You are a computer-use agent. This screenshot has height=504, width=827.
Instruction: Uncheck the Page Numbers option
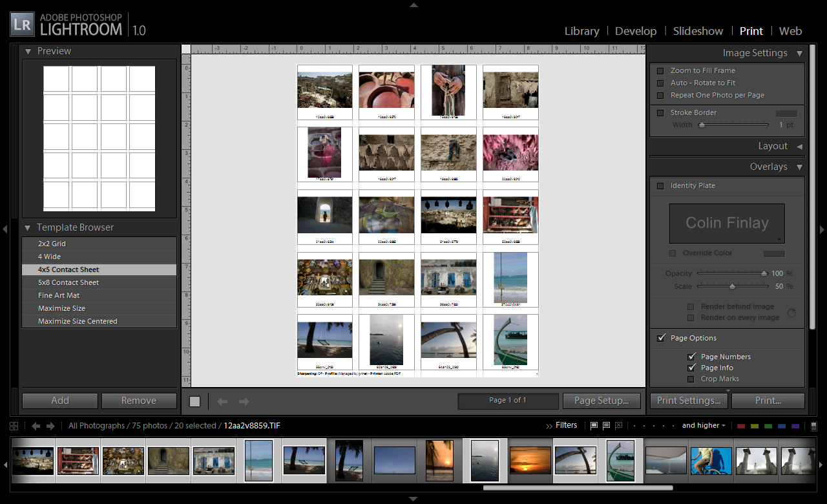pos(692,357)
